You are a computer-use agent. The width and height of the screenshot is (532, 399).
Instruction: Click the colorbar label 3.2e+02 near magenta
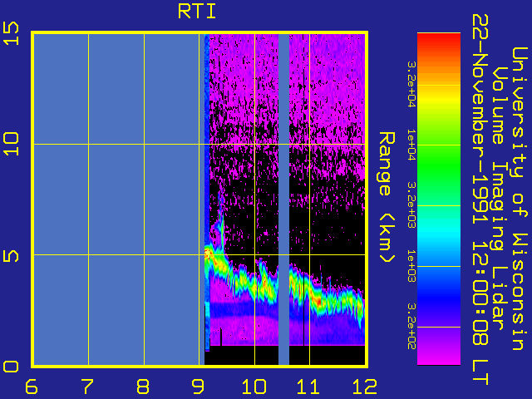(411, 327)
